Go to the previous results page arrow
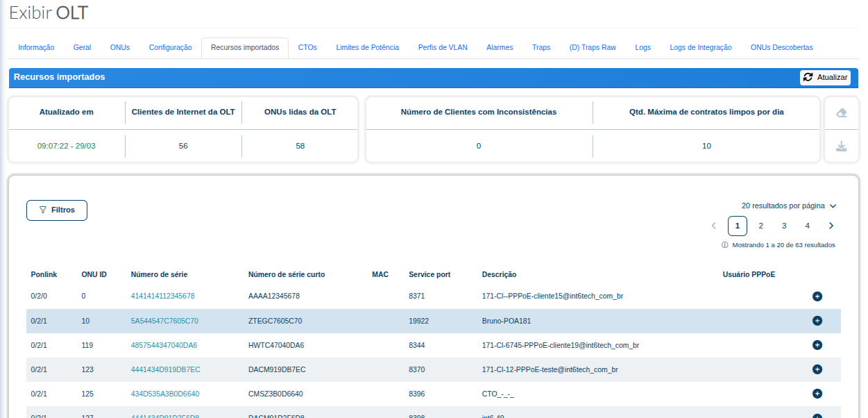 [x=714, y=226]
